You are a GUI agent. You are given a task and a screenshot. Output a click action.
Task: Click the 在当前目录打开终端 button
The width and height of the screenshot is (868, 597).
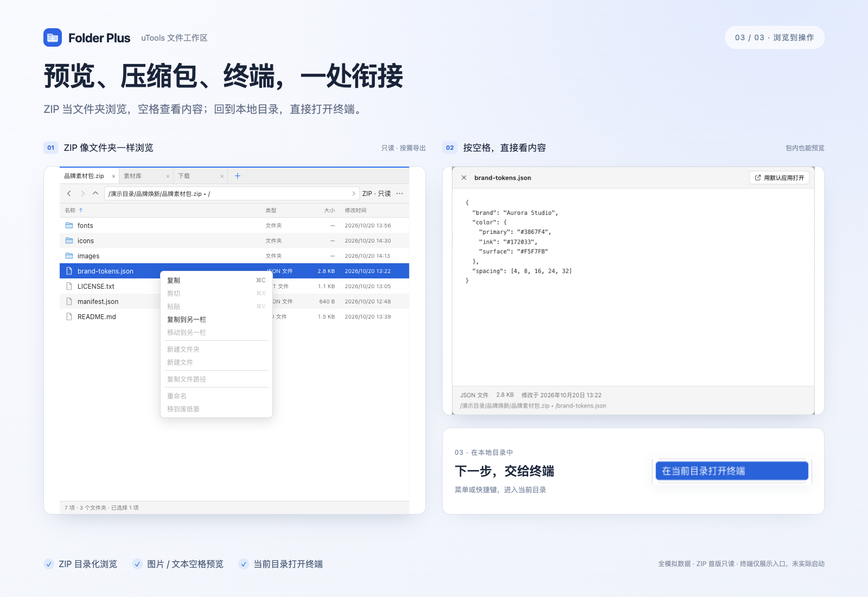click(732, 471)
